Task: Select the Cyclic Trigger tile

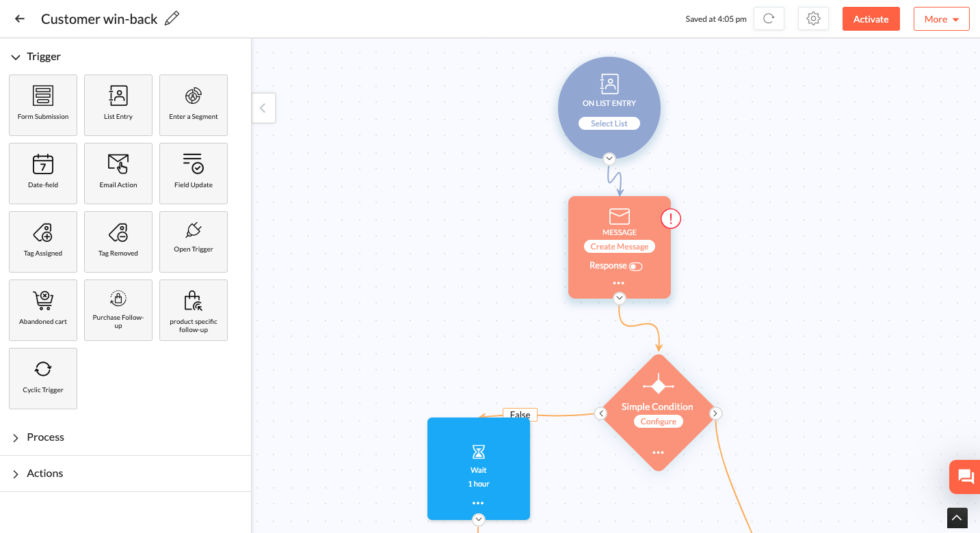Action: point(43,379)
